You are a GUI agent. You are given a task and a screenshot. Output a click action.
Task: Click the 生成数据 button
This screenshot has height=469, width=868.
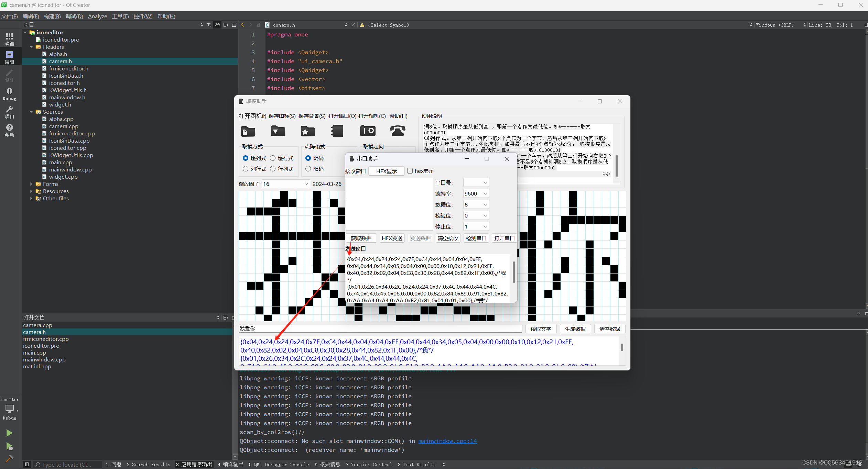click(x=575, y=328)
